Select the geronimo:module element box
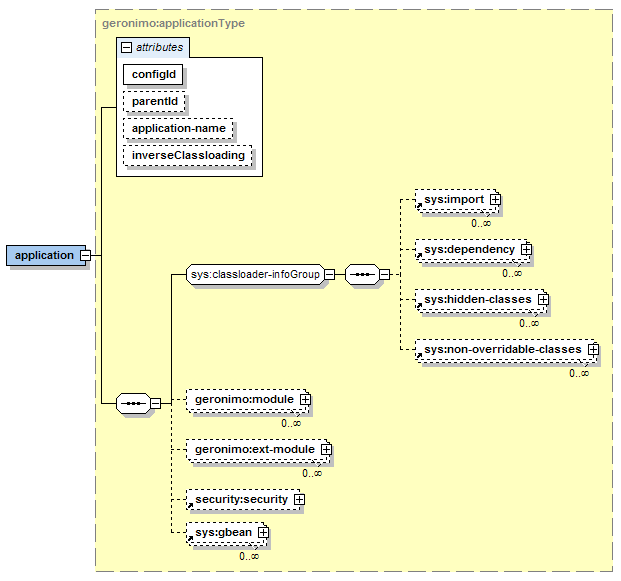The height and width of the screenshot is (581, 621). click(x=246, y=401)
